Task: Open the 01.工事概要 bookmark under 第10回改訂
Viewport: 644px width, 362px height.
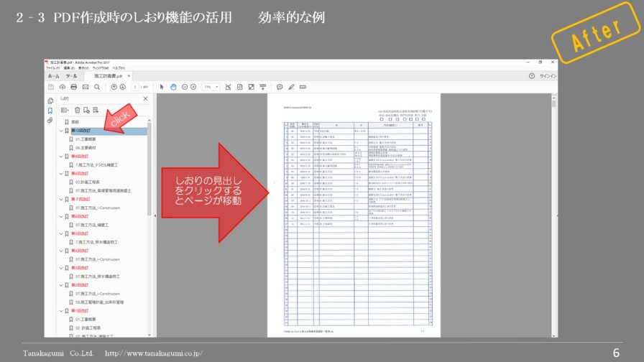Action: tap(86, 139)
